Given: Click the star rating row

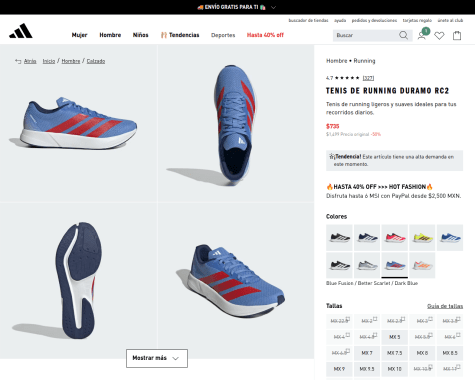Looking at the screenshot, I should pos(347,78).
